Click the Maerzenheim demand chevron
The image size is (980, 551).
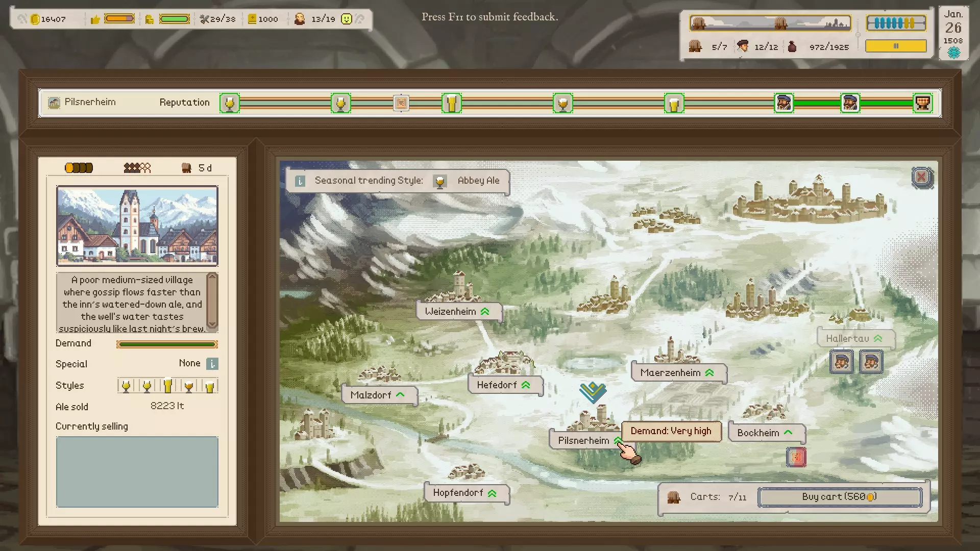[709, 373]
